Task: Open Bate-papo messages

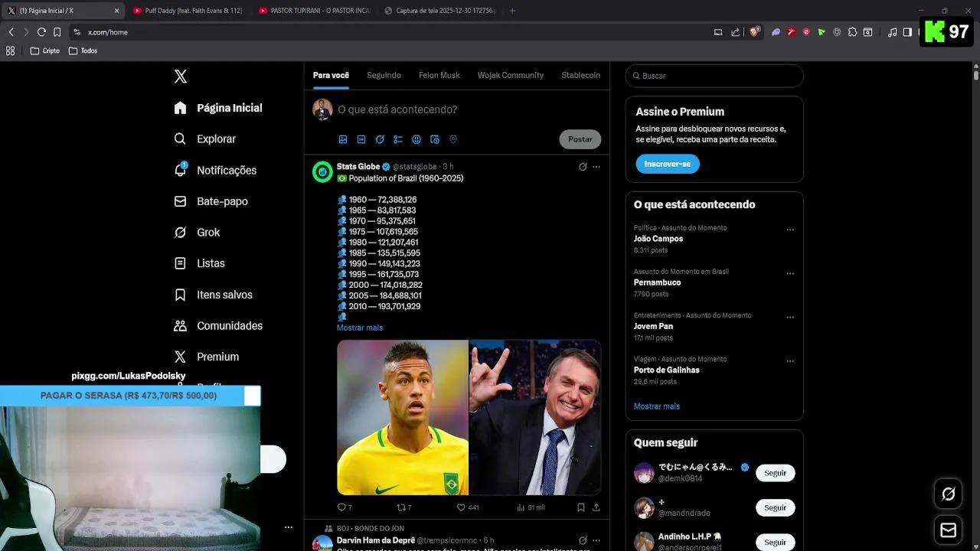Action: [211, 201]
